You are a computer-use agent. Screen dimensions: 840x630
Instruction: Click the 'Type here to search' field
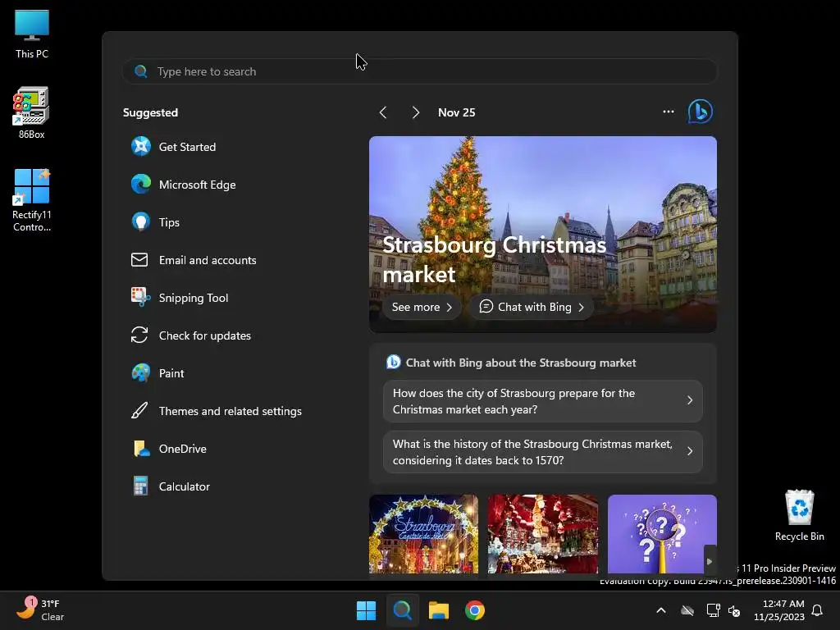pos(419,71)
